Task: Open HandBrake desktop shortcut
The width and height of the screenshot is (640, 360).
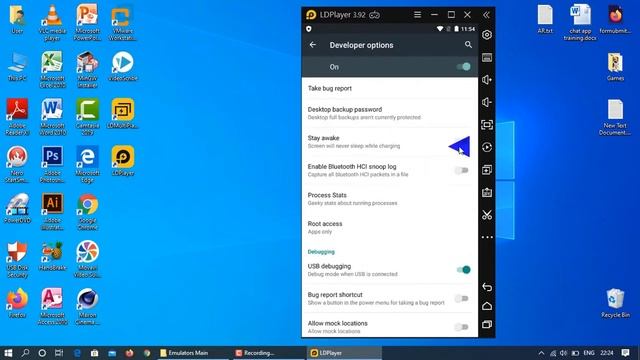Action: [x=52, y=256]
